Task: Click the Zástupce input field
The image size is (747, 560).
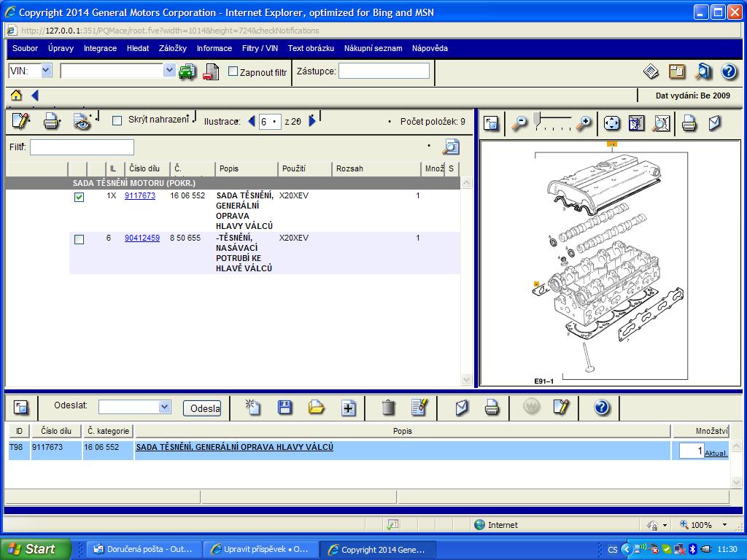Action: (384, 71)
